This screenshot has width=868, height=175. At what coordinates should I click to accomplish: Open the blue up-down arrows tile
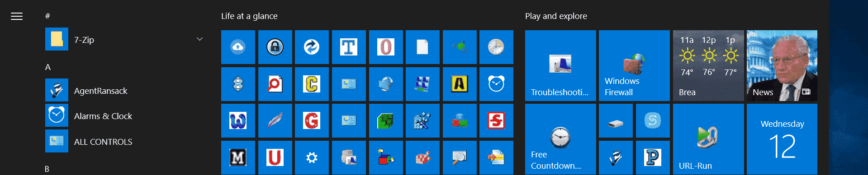238,84
